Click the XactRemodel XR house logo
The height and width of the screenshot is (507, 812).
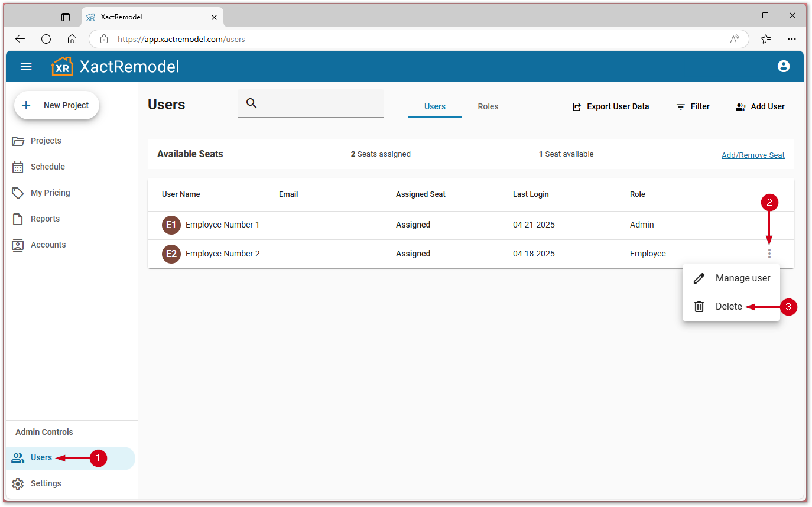tap(62, 66)
